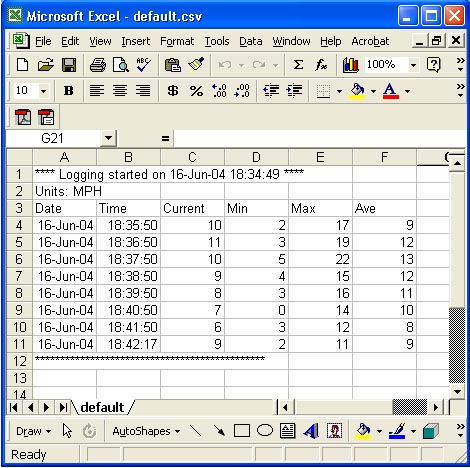Viewport: 470px width, 468px height.
Task: Click the Save floppy disk icon
Action: pos(69,65)
